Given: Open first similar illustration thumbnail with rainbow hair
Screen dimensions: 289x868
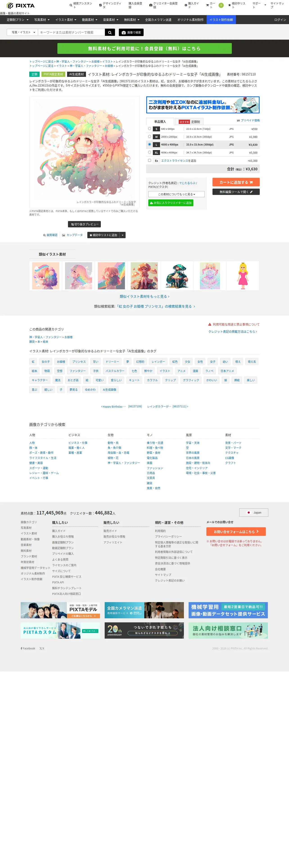Looking at the screenshot, I should tap(45, 276).
